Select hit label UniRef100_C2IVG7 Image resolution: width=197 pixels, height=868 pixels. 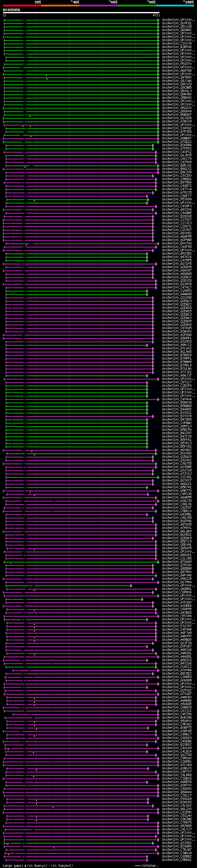coord(177,220)
